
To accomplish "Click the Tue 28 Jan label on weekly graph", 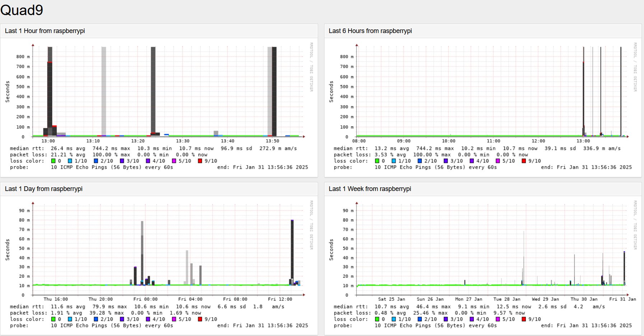I will tap(507, 299).
